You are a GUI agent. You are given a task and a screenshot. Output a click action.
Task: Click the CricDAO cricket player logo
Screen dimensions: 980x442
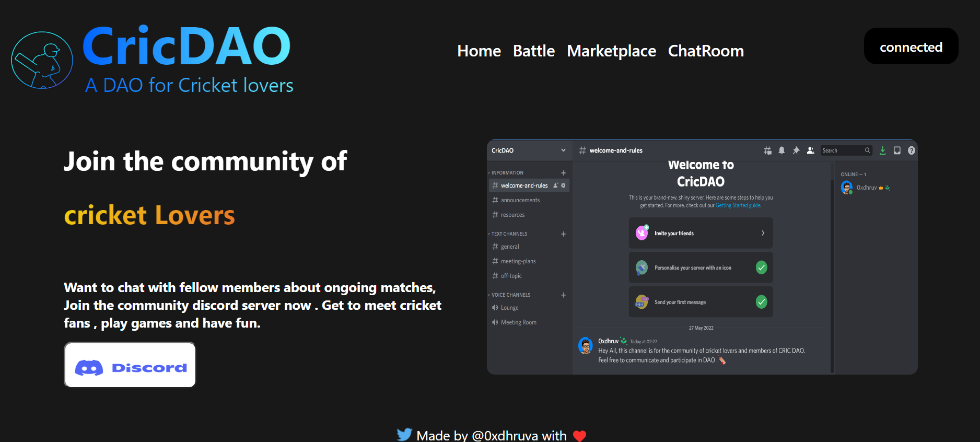tap(42, 60)
